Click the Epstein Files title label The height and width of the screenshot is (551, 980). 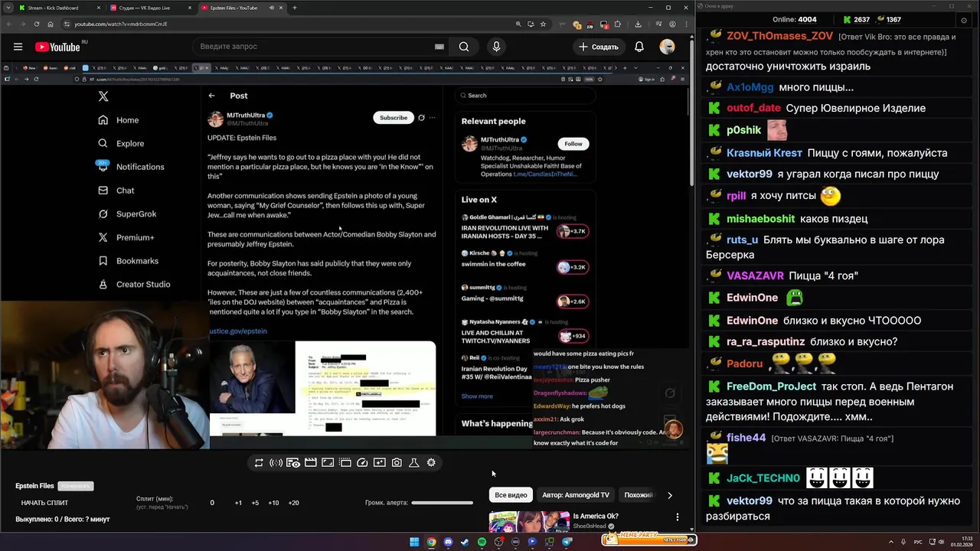[x=34, y=486]
